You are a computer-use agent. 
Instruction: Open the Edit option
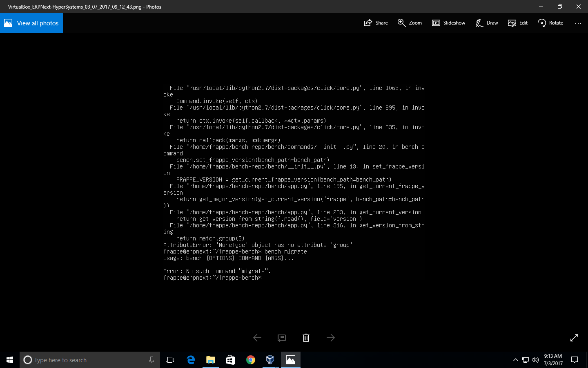518,23
